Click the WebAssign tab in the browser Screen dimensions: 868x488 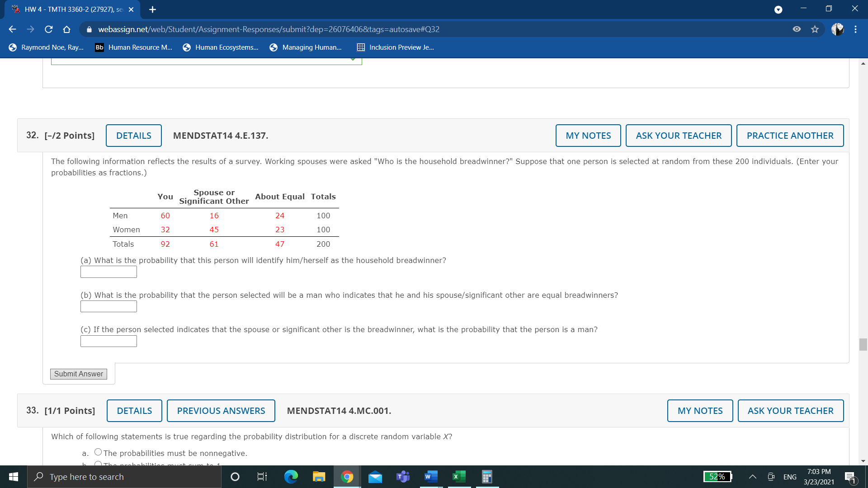[68, 9]
